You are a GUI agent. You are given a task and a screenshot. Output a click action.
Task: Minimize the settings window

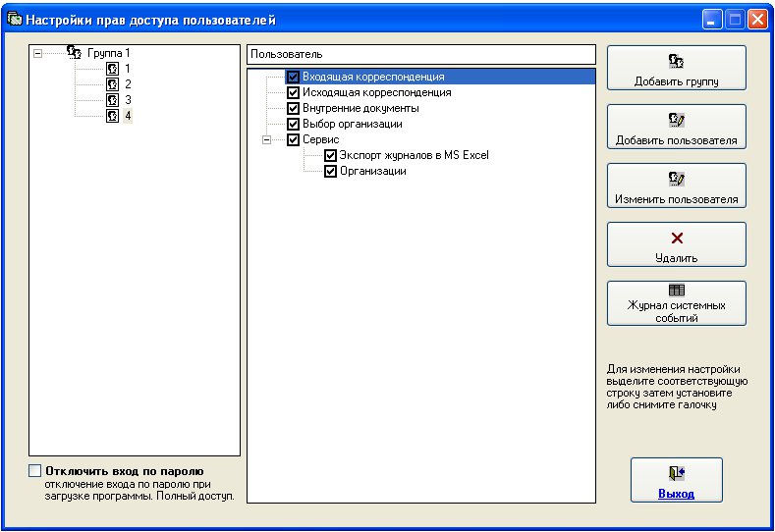pos(712,20)
